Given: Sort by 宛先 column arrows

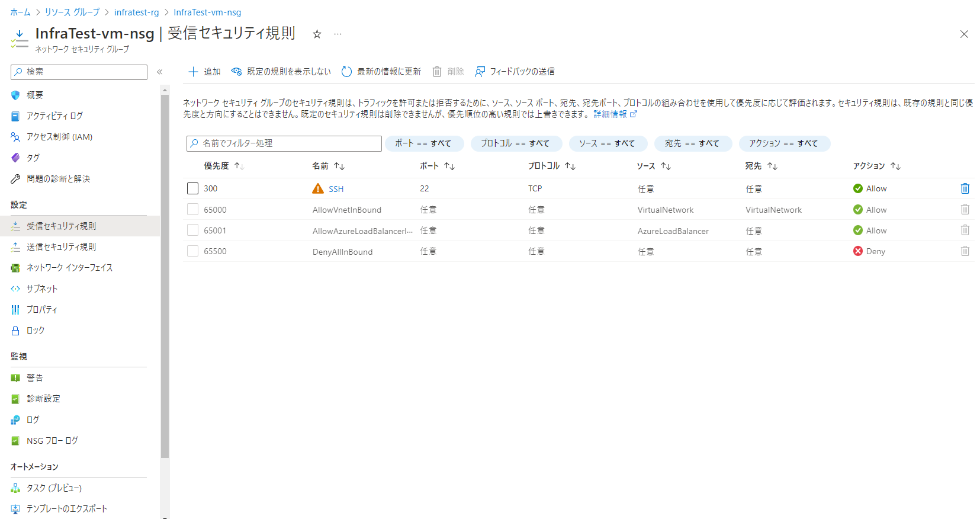Looking at the screenshot, I should point(772,166).
